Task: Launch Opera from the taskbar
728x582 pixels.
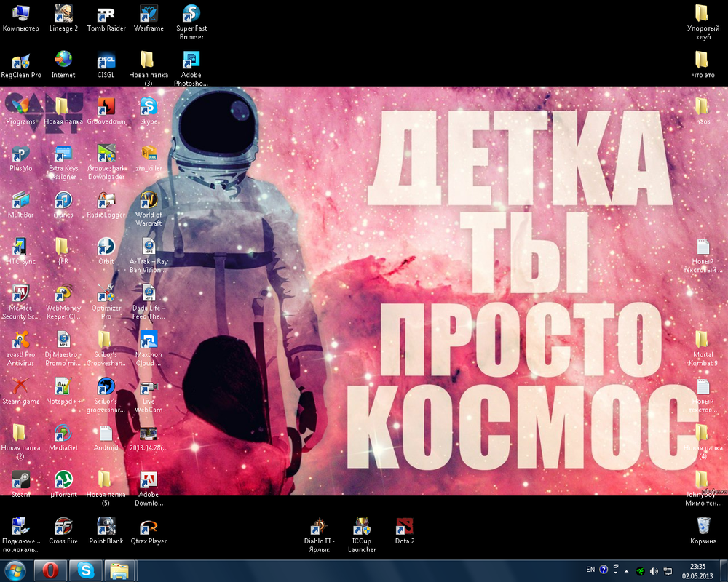Action: point(50,572)
